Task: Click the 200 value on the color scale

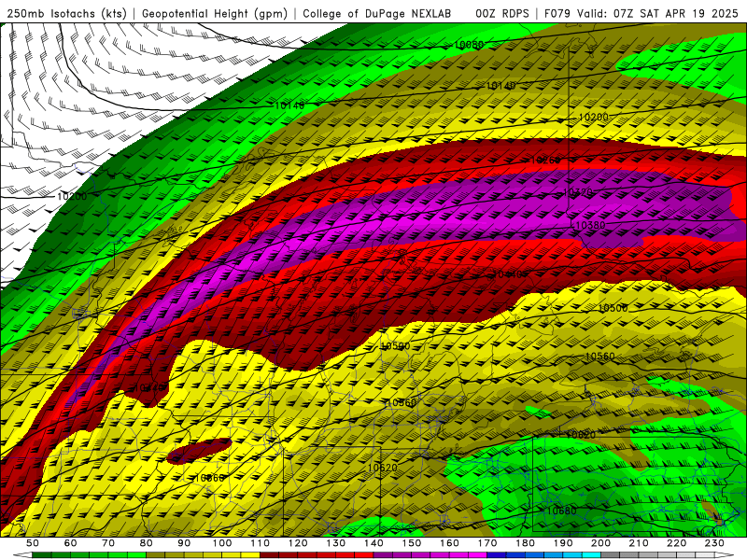Action: click(600, 543)
